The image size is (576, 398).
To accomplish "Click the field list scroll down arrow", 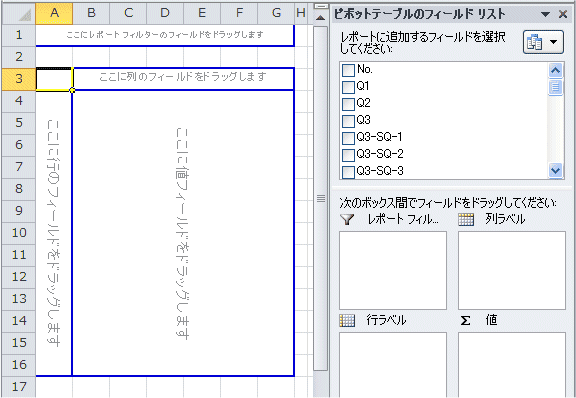I will pyautogui.click(x=555, y=171).
